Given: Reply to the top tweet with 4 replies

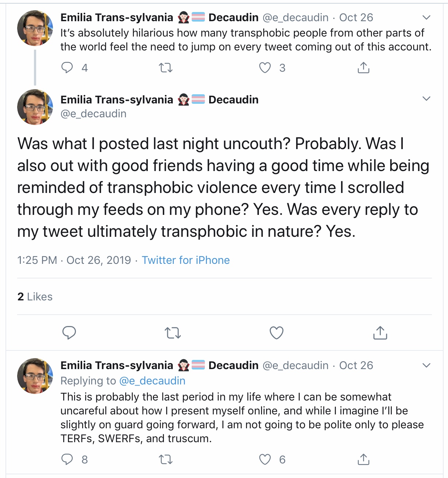Looking at the screenshot, I should point(67,68).
